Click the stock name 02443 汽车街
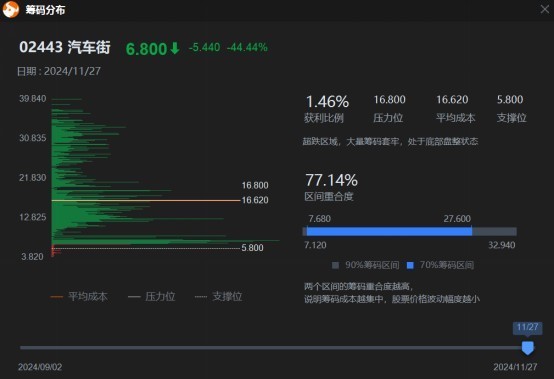Screen dimensions: 554x379 tap(65, 47)
